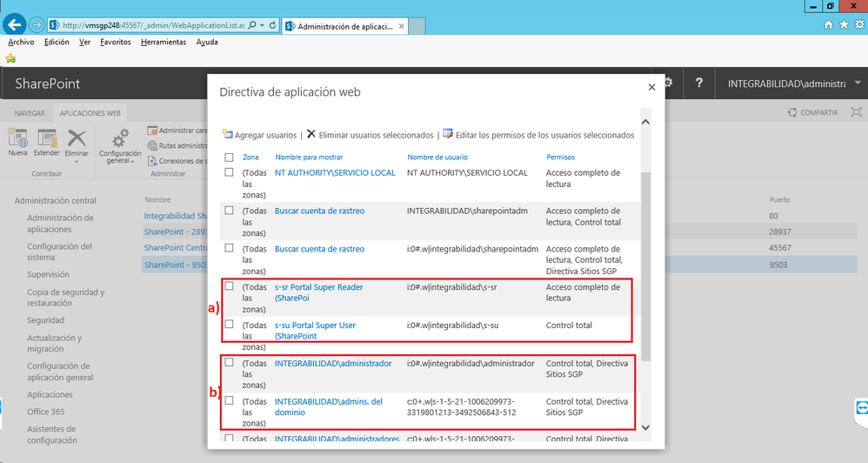The image size is (868, 463).
Task: Open the Ver menu
Action: tap(84, 42)
